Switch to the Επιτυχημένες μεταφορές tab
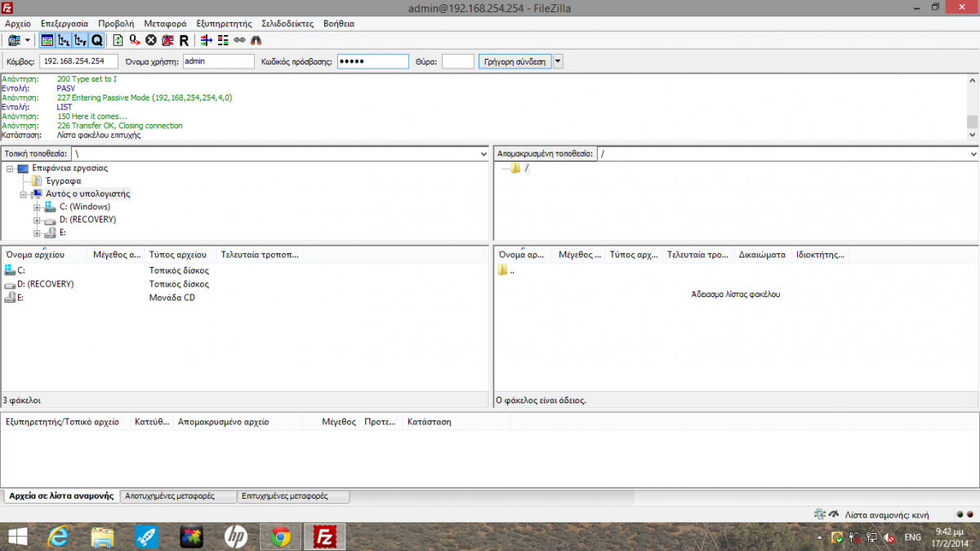Screen dimensions: 980x551 click(294, 495)
